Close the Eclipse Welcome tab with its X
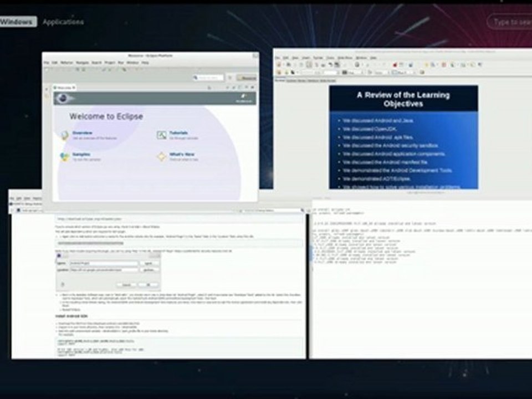This screenshot has width=532, height=399. 74,88
